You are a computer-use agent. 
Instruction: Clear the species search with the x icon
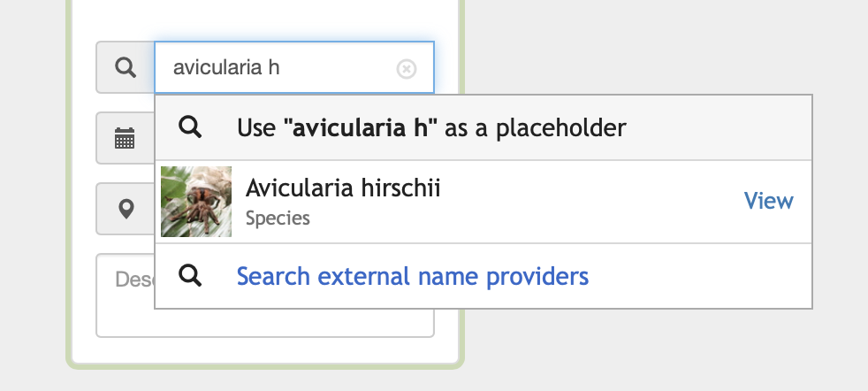(x=407, y=69)
